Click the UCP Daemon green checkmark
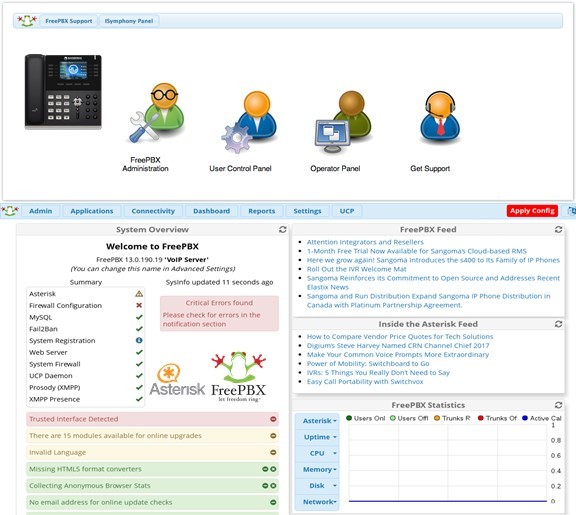 139,375
